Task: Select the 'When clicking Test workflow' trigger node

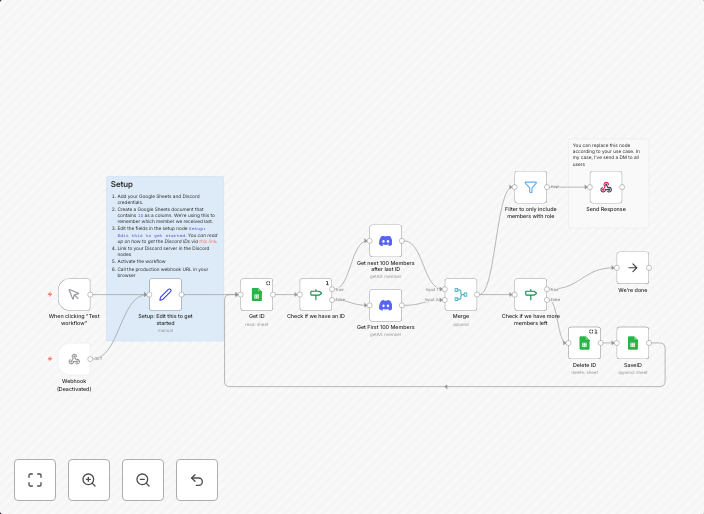Action: point(74,294)
